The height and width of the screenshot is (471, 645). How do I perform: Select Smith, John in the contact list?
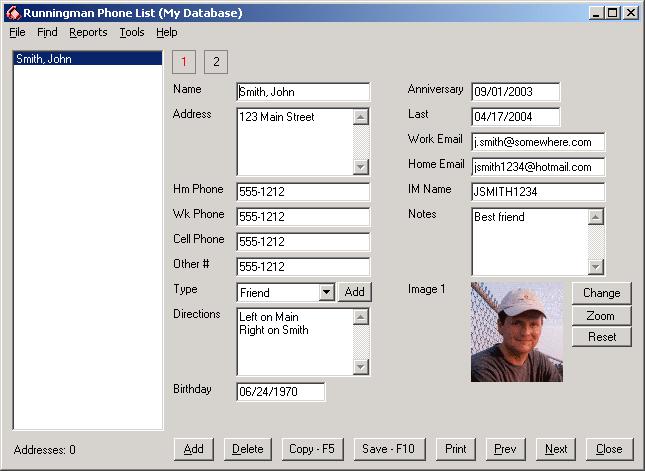[x=87, y=59]
